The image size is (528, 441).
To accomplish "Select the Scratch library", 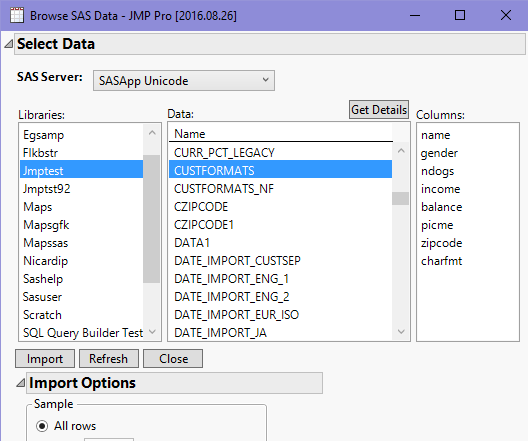I will 81,315.
